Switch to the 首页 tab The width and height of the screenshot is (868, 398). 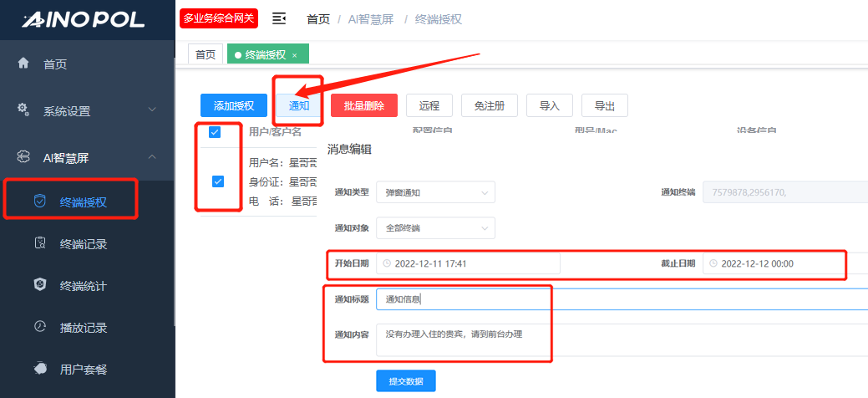[x=205, y=54]
